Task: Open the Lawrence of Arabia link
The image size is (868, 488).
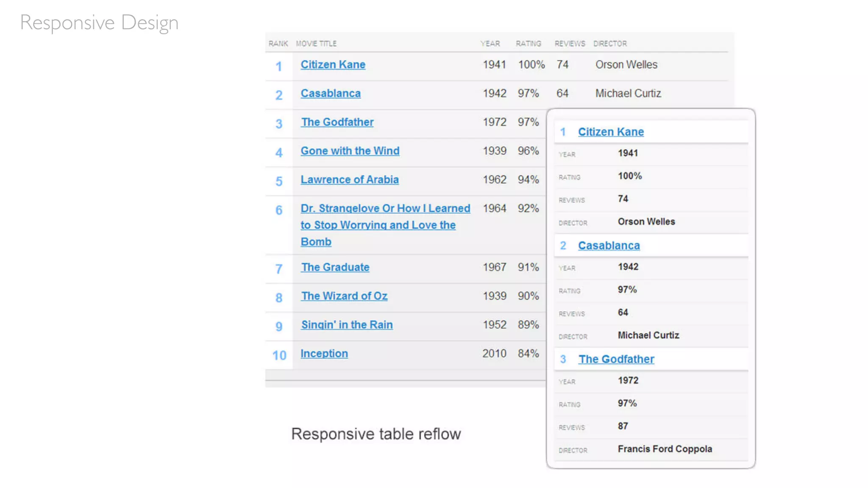Action: (x=350, y=180)
